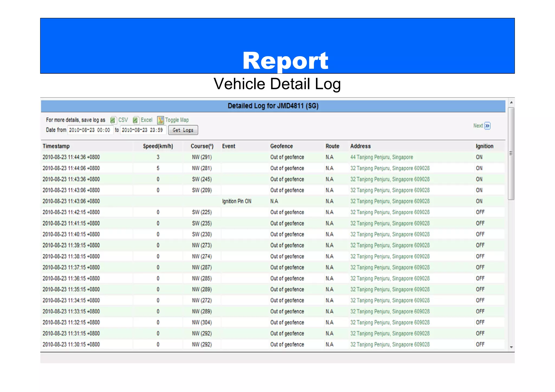
Task: Click course value SW (245)
Action: [x=202, y=179]
